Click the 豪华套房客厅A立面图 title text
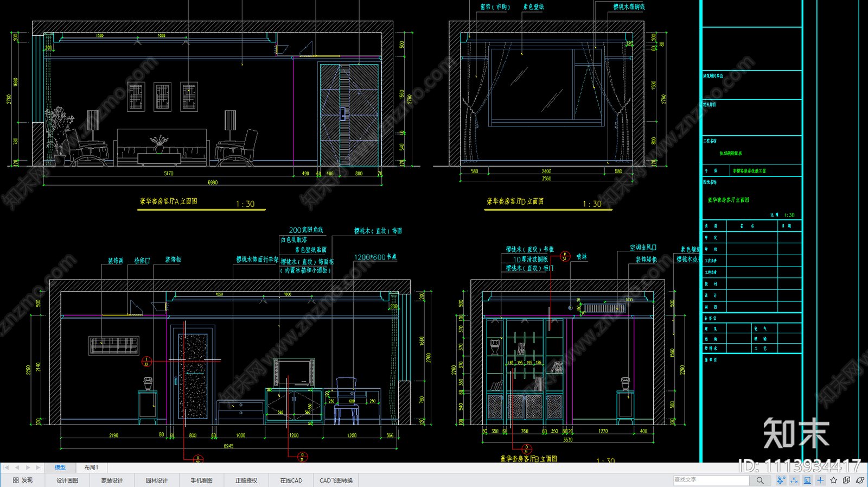This screenshot has width=868, height=487. click(169, 201)
